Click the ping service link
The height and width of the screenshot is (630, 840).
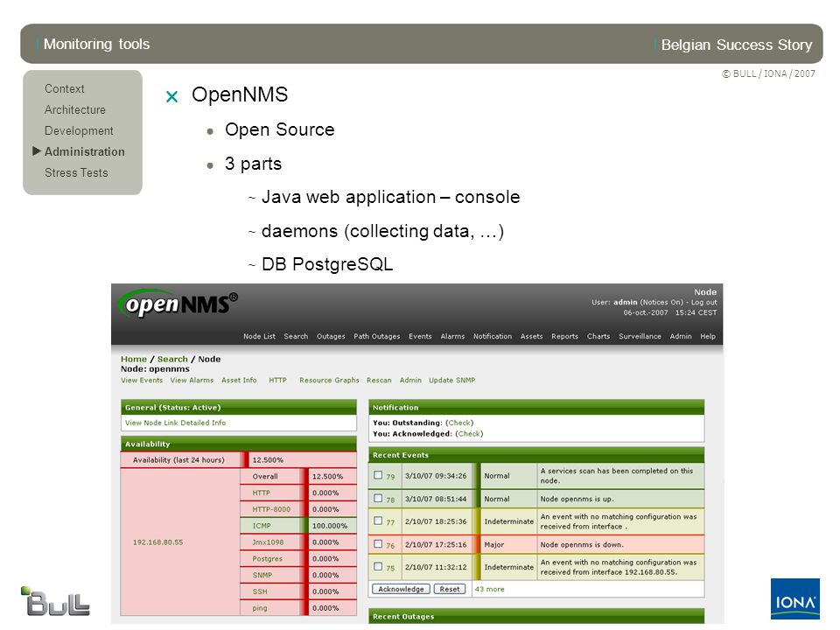(x=259, y=608)
